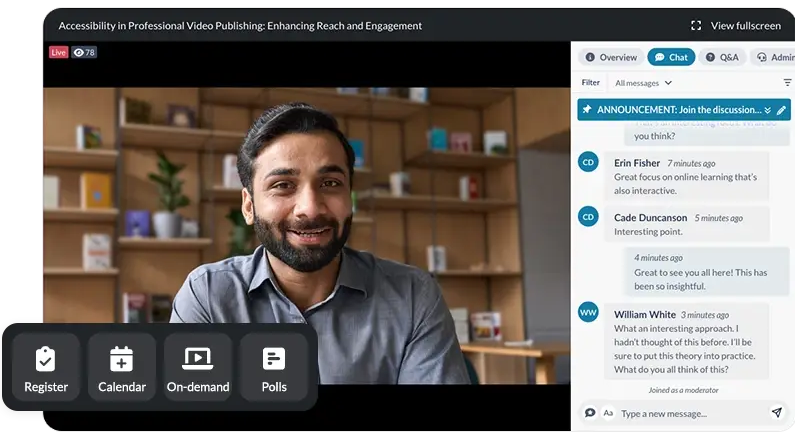The height and width of the screenshot is (435, 795).
Task: Click the name Erin Fisher
Action: pyautogui.click(x=637, y=163)
